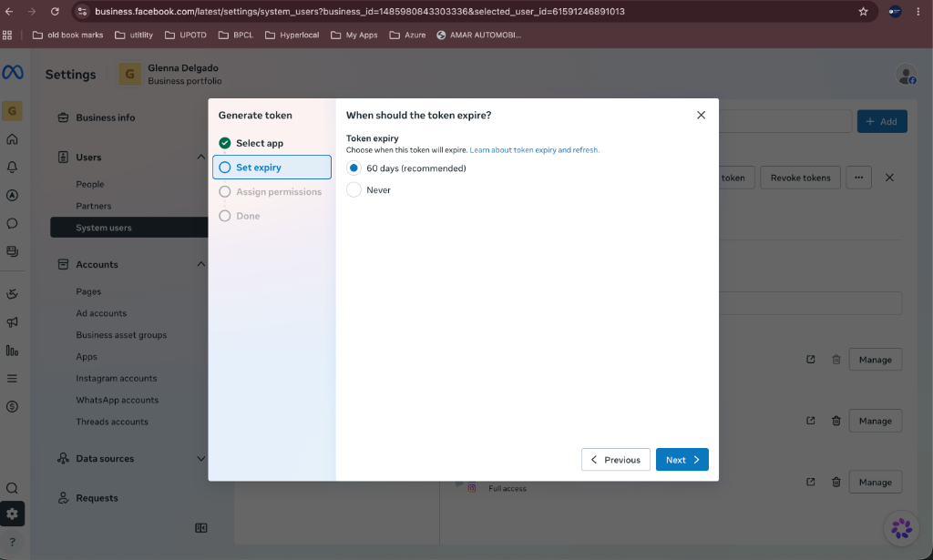Click the Help question mark icon
Viewport: 933px width, 560px height.
point(12,542)
